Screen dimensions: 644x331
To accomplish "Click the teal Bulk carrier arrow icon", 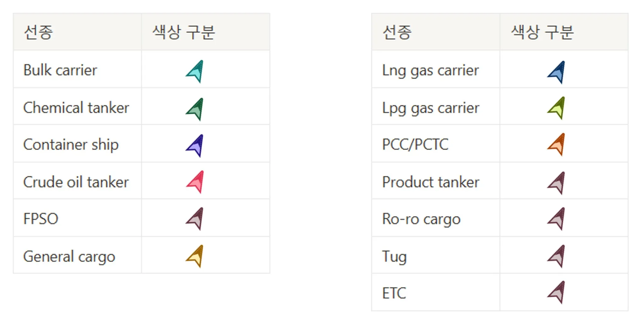I will coord(196,72).
